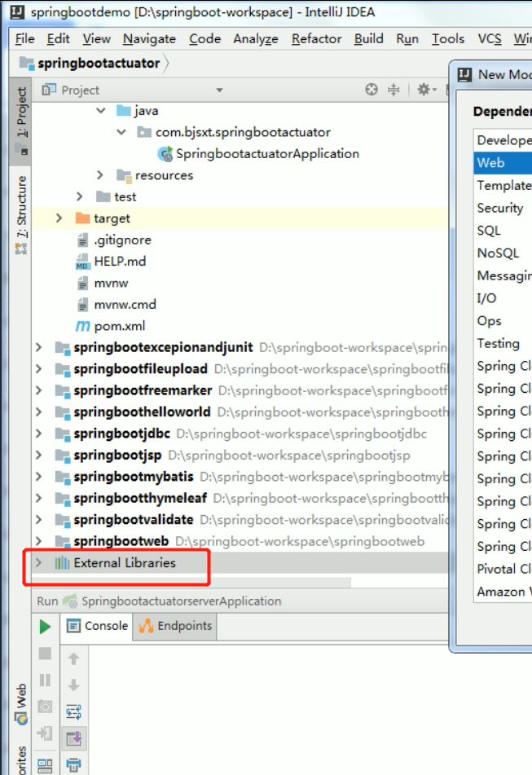This screenshot has height=775, width=532.
Task: Expand the springboothelloworld module
Action: tap(38, 412)
